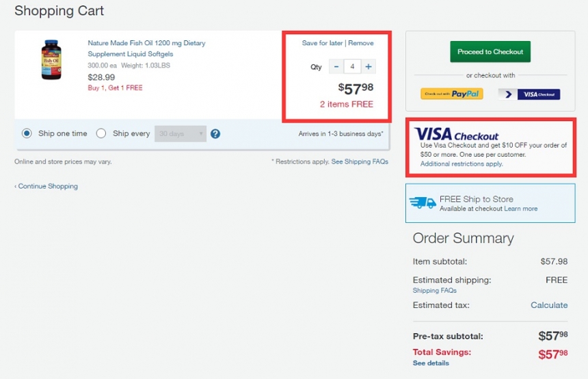Click the blue help question mark icon
The width and height of the screenshot is (588, 379).
215,134
